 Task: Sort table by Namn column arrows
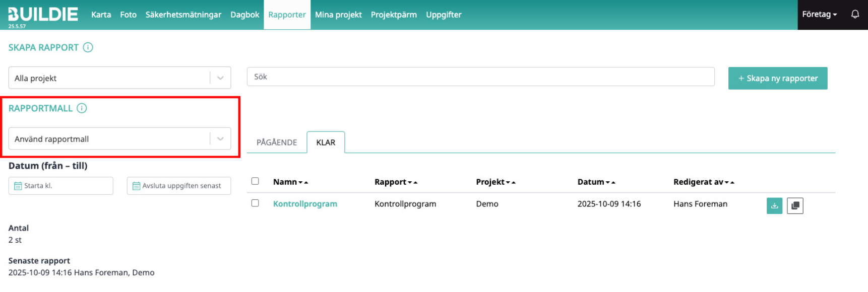(303, 182)
